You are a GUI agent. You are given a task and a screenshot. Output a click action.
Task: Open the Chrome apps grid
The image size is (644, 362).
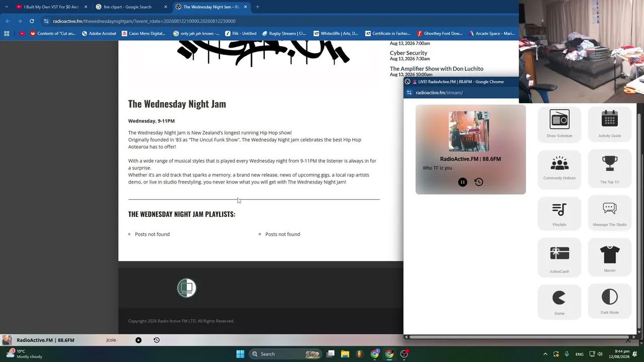coord(7,34)
